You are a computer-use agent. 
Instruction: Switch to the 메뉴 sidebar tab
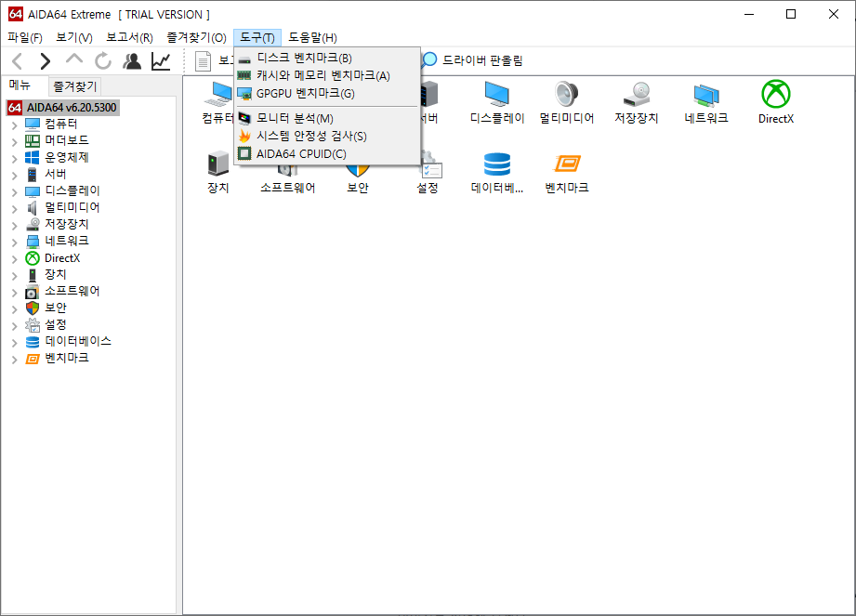[x=20, y=85]
